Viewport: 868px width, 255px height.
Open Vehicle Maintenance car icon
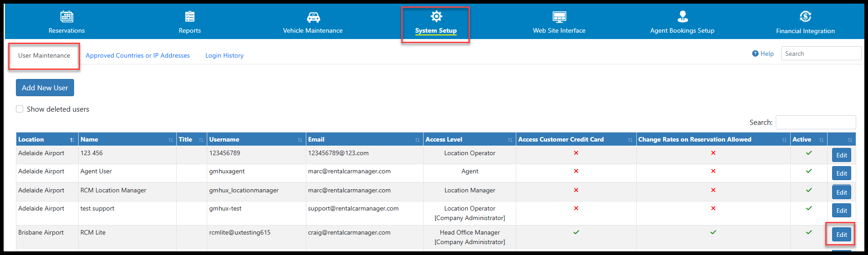tap(313, 17)
